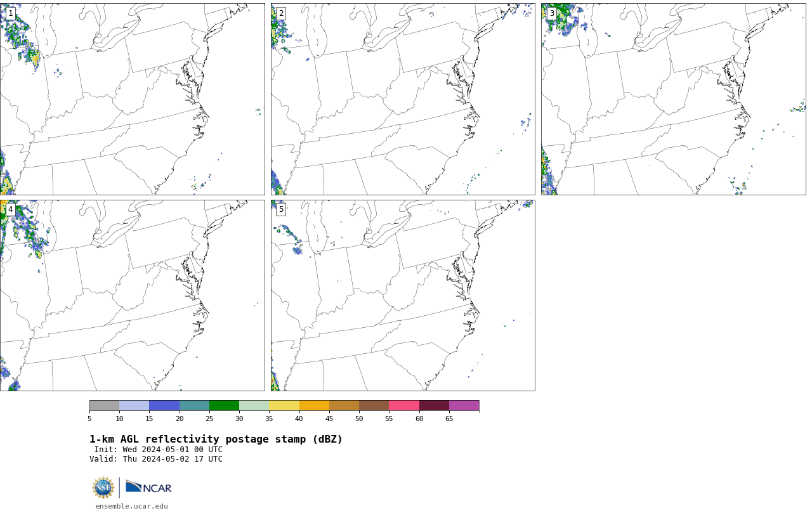The width and height of the screenshot is (812, 513).
Task: Click the pink 55-60 dBZ swatch
Action: point(404,406)
